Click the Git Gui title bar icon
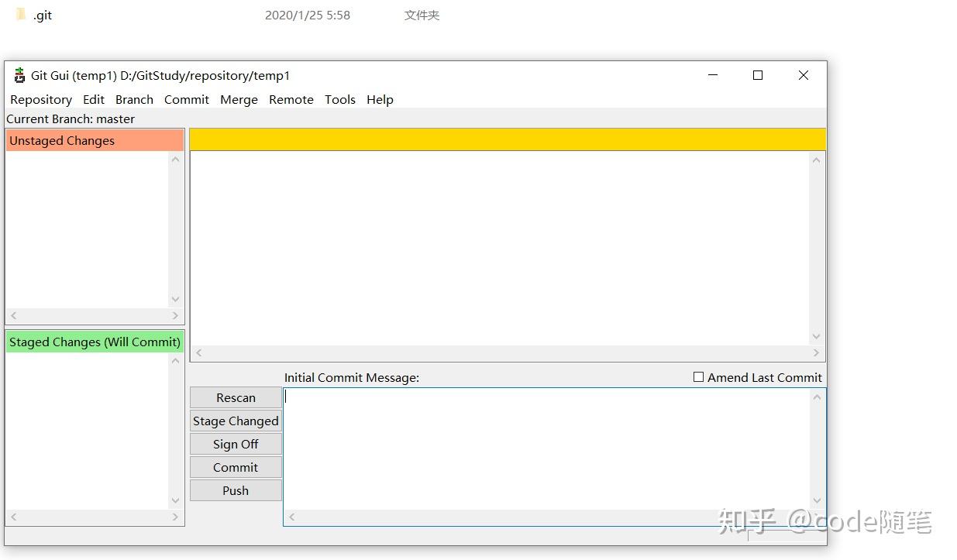The image size is (957, 560). tap(19, 75)
